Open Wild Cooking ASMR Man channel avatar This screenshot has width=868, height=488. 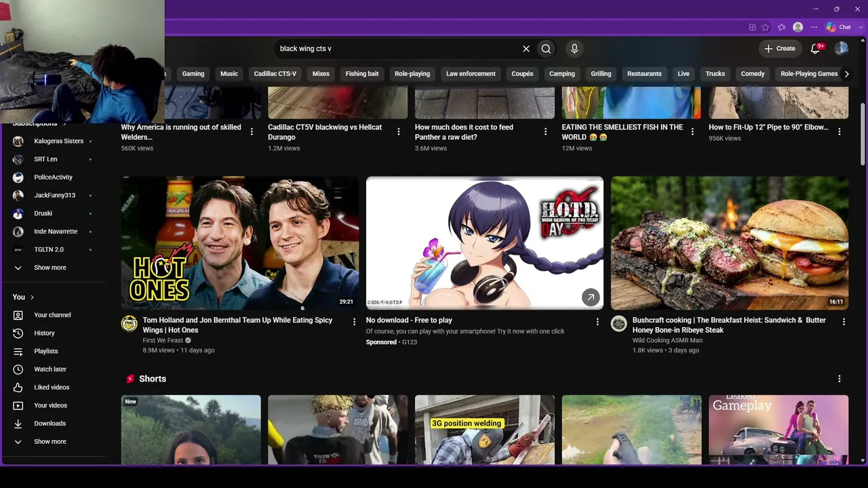coord(619,323)
